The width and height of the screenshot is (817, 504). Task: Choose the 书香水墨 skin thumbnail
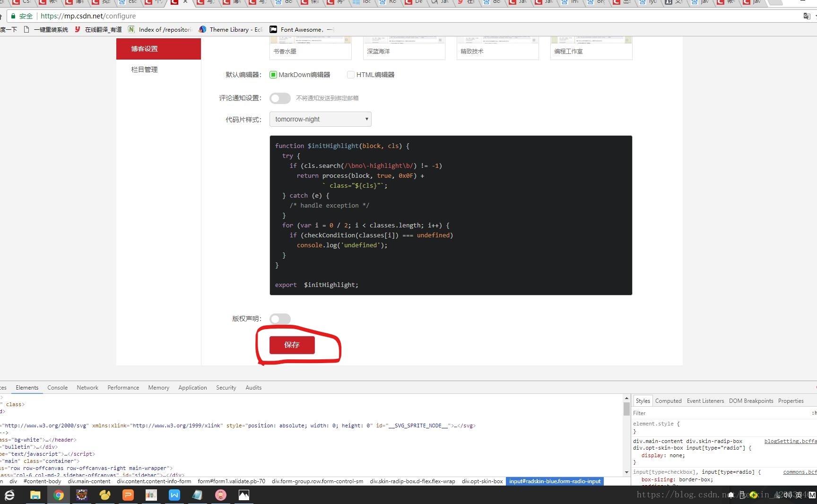coord(311,48)
